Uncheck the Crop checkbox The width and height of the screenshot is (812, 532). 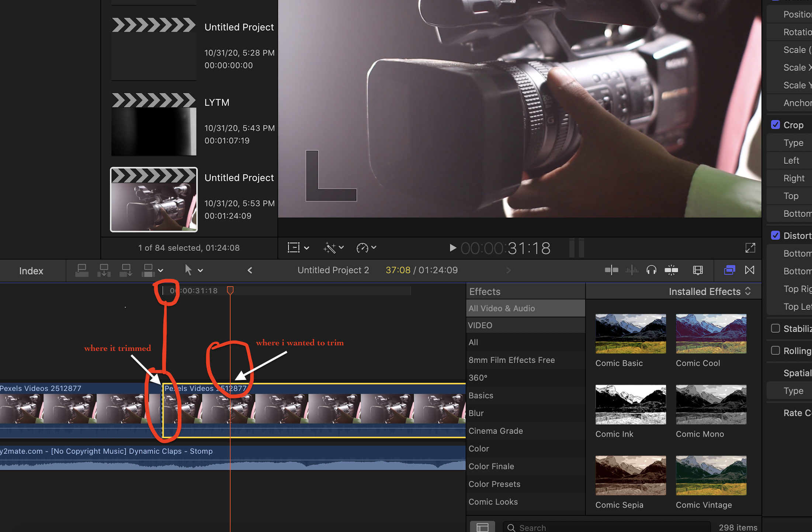pos(775,125)
